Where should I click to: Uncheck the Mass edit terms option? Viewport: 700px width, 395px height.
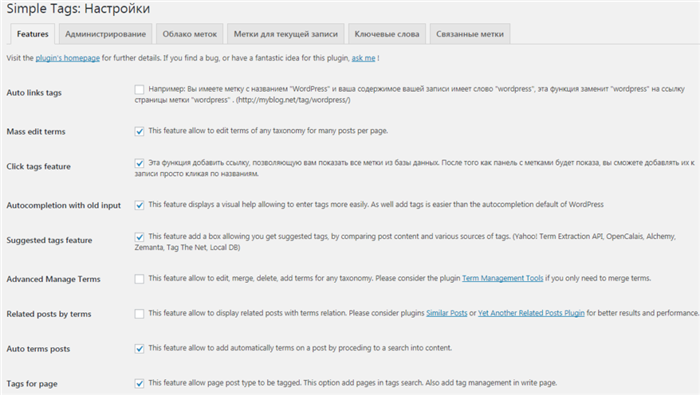click(139, 131)
